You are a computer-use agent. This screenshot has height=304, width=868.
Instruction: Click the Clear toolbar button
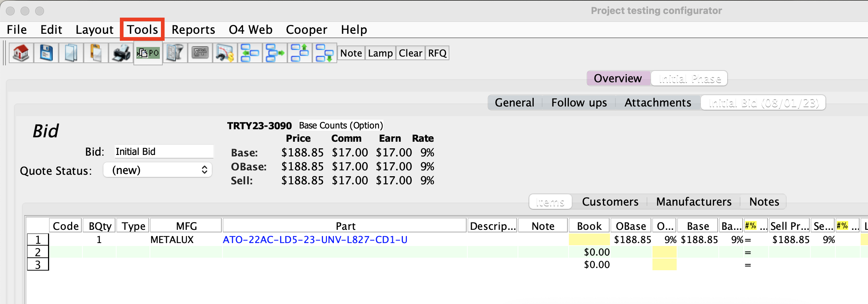411,53
